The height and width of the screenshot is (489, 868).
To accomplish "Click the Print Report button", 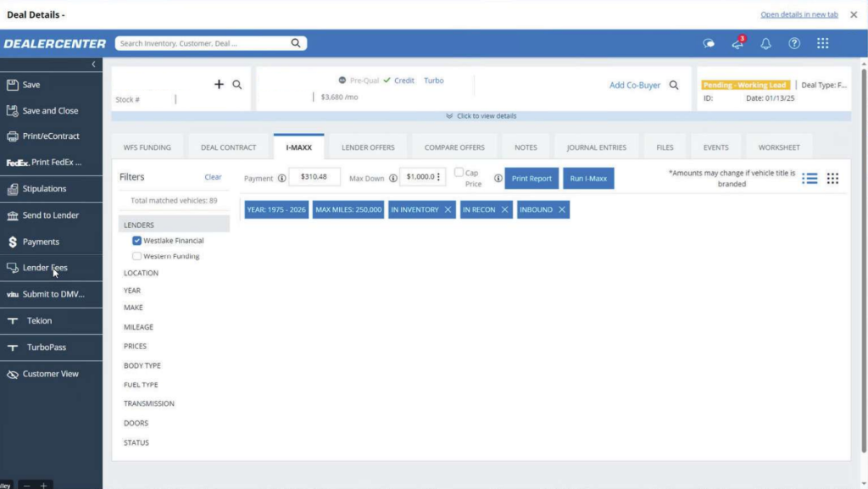I will click(x=531, y=179).
